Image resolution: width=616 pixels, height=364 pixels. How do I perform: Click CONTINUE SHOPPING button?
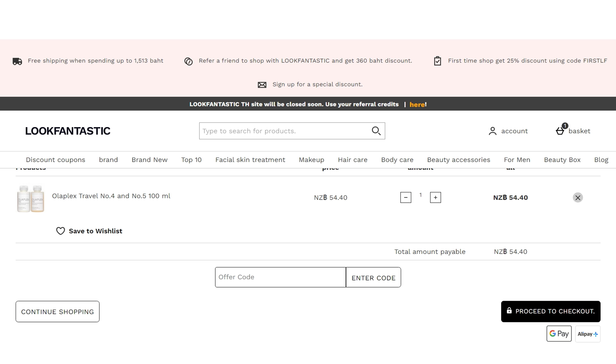[57, 312]
